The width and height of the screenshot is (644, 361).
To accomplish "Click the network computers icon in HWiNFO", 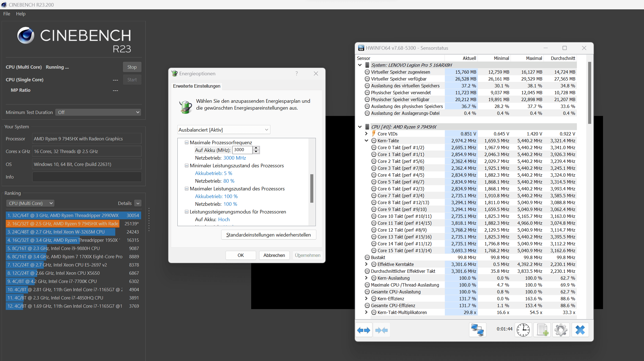I will [477, 330].
